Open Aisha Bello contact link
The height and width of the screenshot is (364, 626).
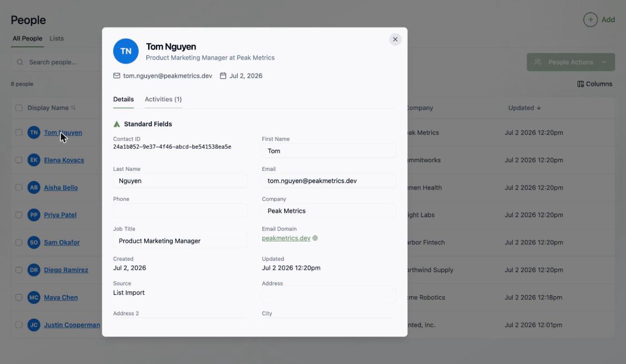[61, 187]
